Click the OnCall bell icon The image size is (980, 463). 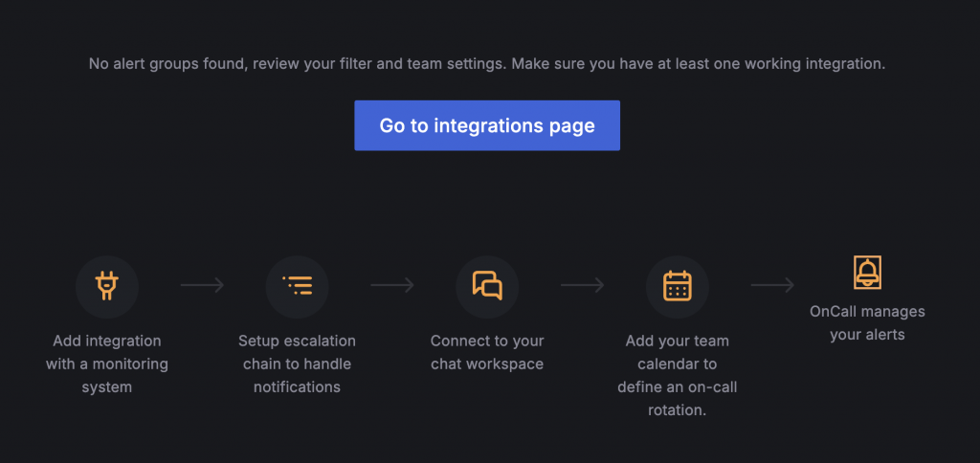point(867,273)
